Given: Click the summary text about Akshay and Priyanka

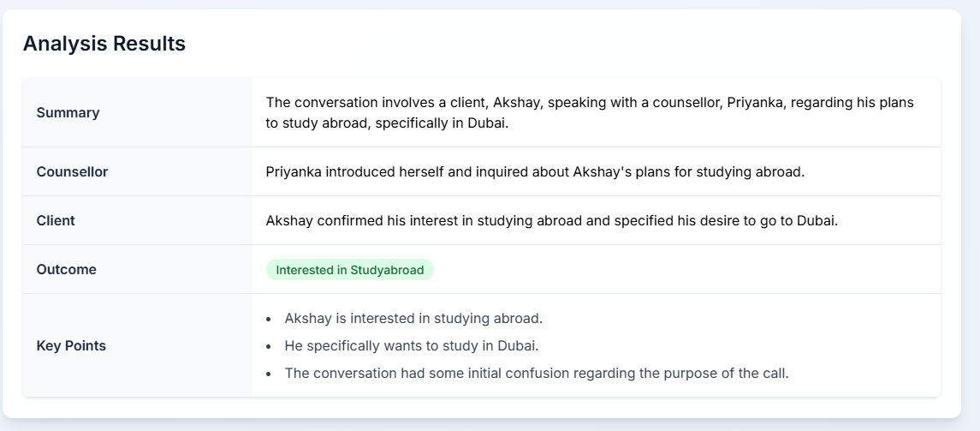Looking at the screenshot, I should [x=590, y=112].
